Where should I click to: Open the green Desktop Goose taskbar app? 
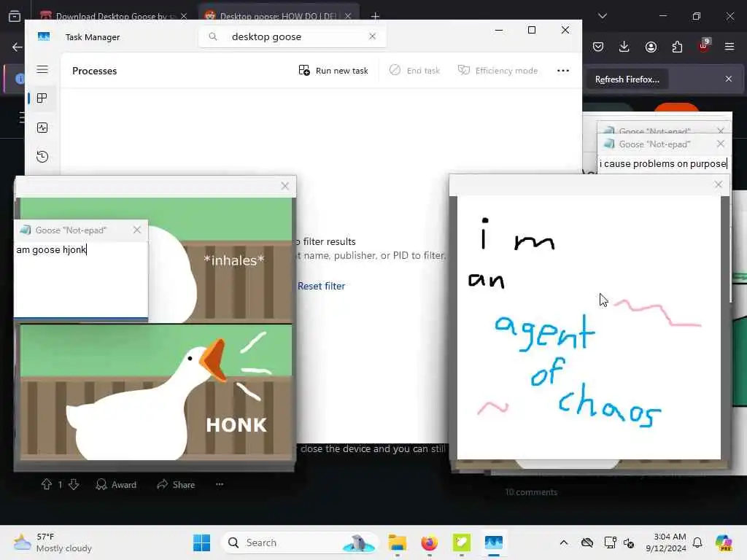(461, 542)
